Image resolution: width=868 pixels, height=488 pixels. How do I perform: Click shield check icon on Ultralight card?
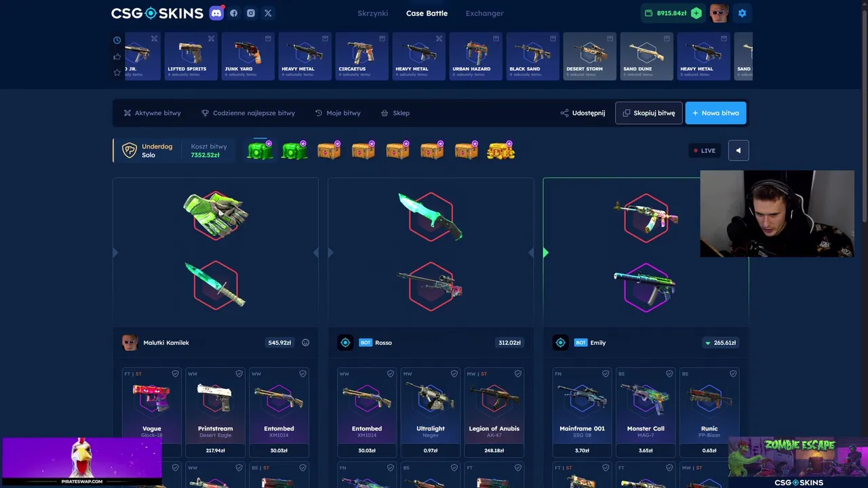pos(454,373)
